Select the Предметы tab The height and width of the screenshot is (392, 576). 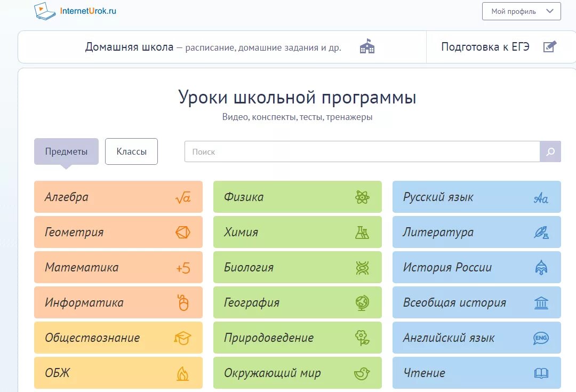[66, 151]
